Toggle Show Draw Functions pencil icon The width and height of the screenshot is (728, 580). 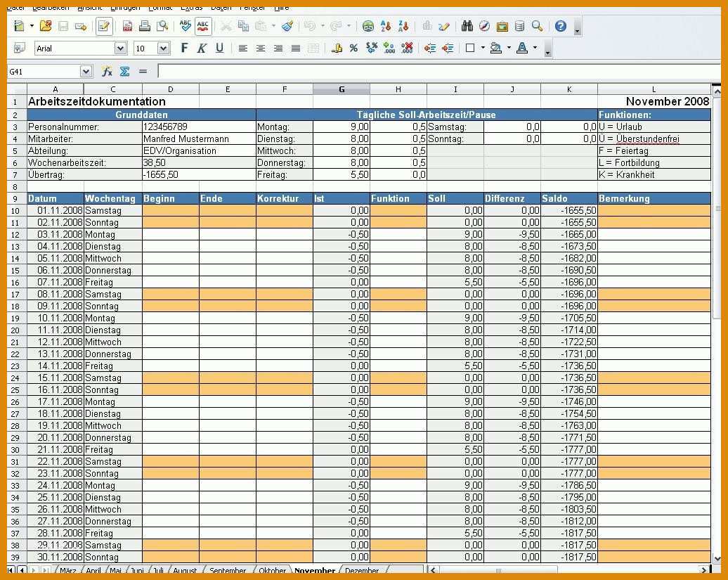(444, 27)
